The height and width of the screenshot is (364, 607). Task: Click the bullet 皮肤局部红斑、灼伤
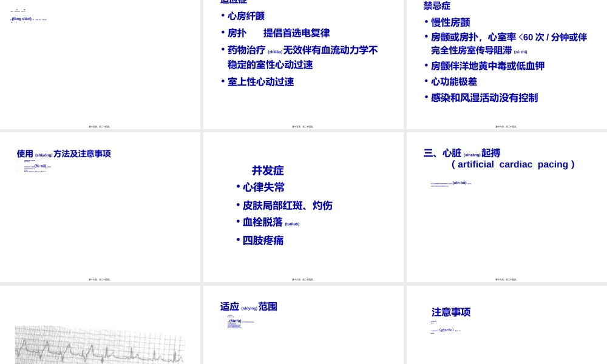287,206
